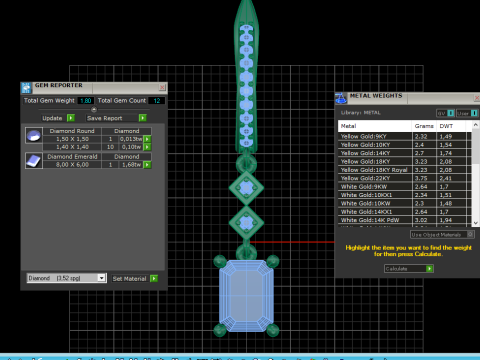Click the DWT column header
Screen dimensions: 480x360
(452, 126)
